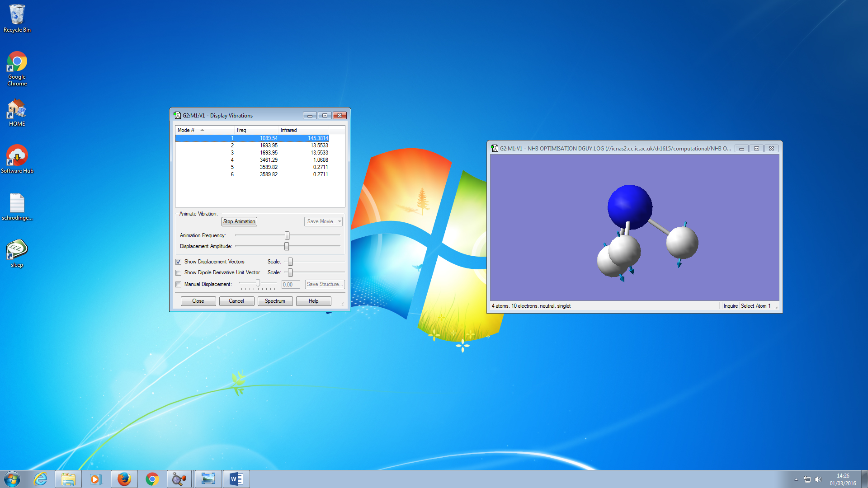Screen dimensions: 868x488
Task: Sort by the Mode # column header
Action: [190, 130]
